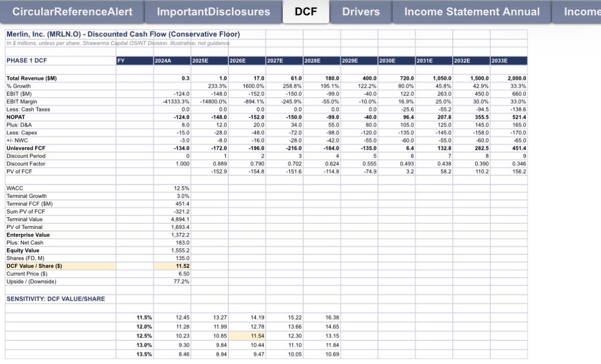Click the Terminal Value 4,894.1 cell
Image resolution: width=601 pixels, height=364 pixels.
pyautogui.click(x=172, y=219)
